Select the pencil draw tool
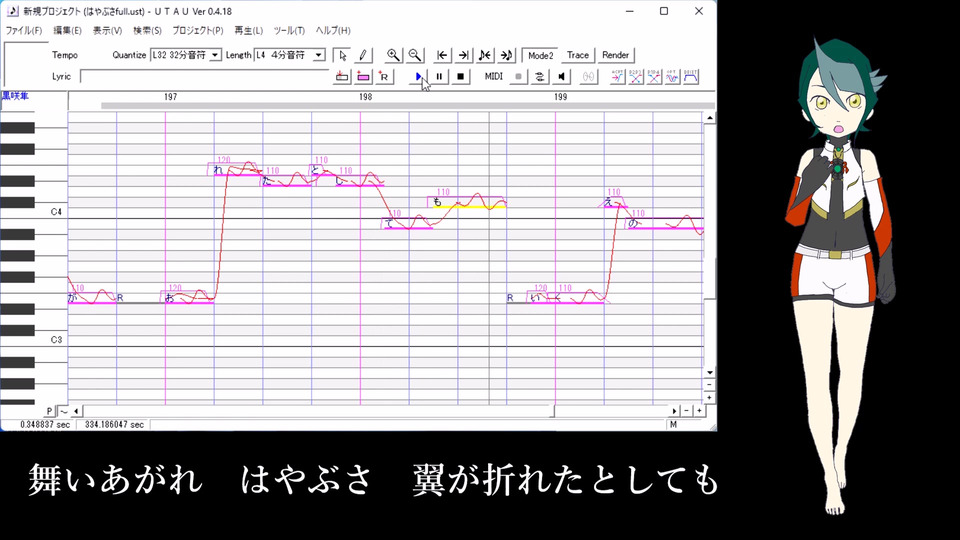Screen dimensions: 960x540 coord(362,55)
